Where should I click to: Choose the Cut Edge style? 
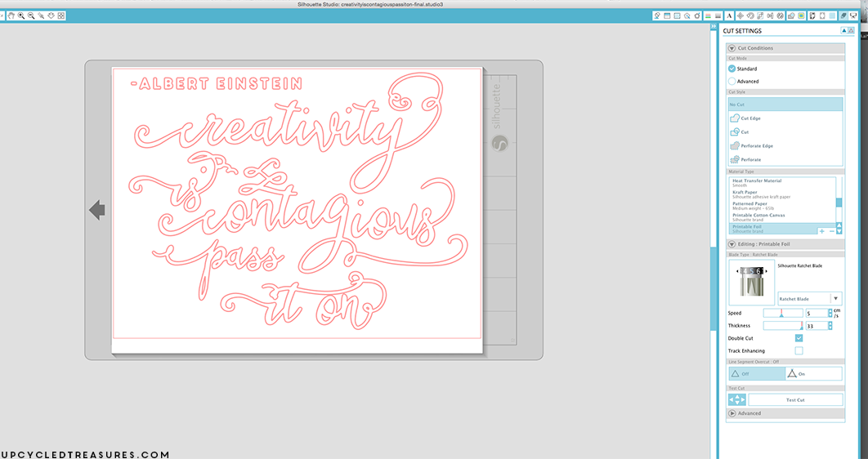coord(785,118)
